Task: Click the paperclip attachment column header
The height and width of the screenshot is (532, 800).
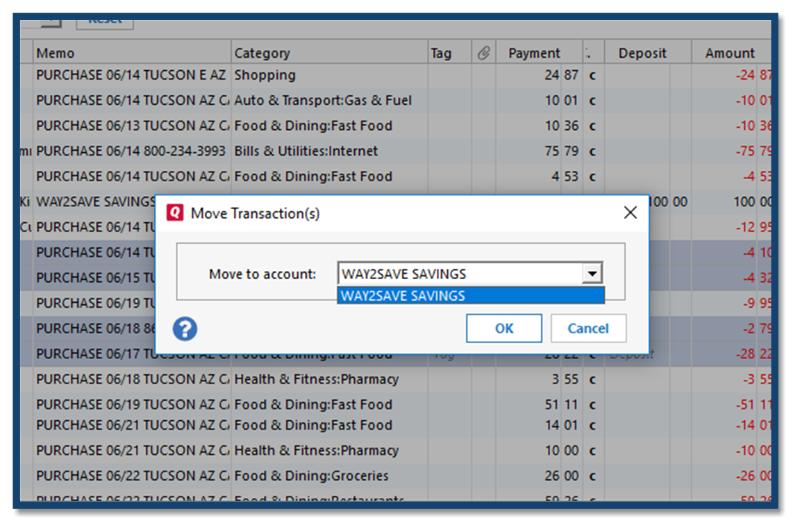Action: coord(483,53)
